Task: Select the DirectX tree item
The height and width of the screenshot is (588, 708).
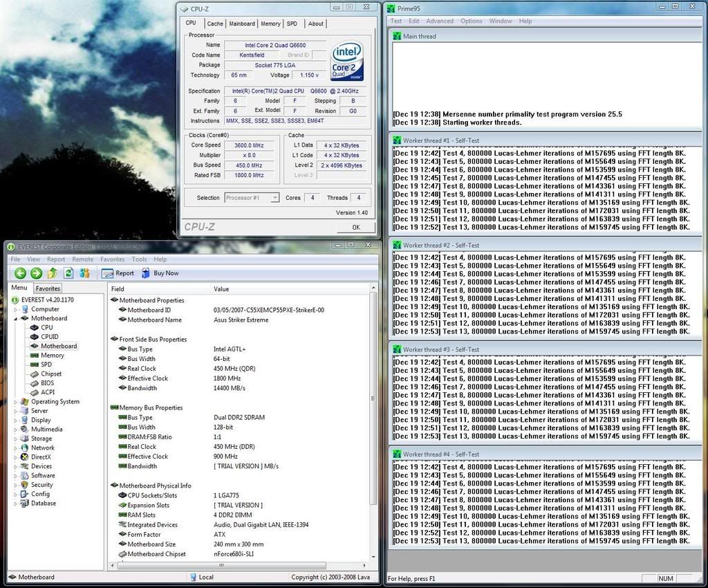Action: [36, 457]
